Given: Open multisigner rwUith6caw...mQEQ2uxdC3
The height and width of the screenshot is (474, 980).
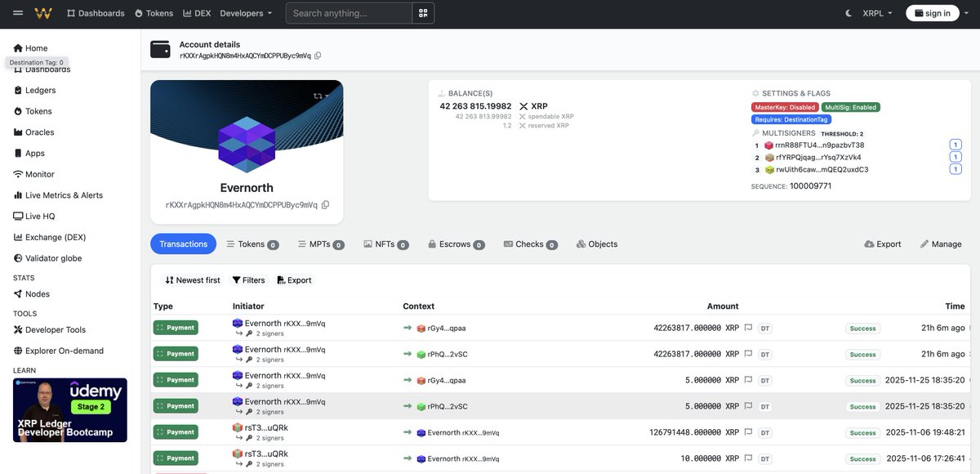Looking at the screenshot, I should click(822, 170).
